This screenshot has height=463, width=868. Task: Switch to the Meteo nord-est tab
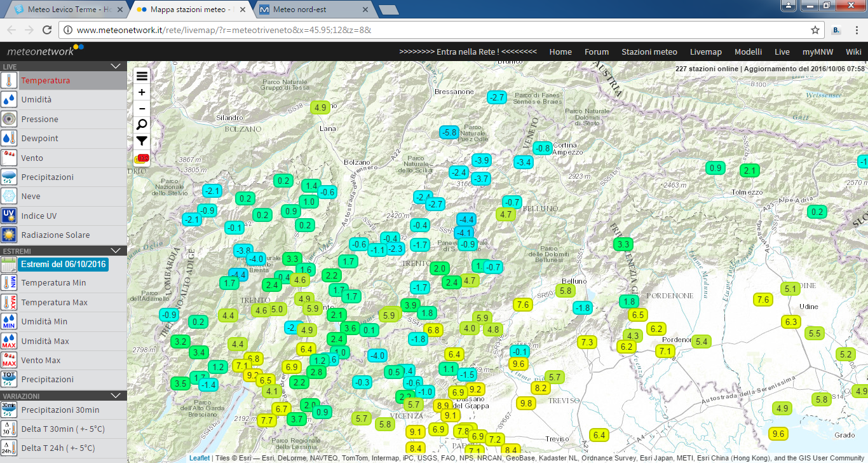(x=309, y=10)
